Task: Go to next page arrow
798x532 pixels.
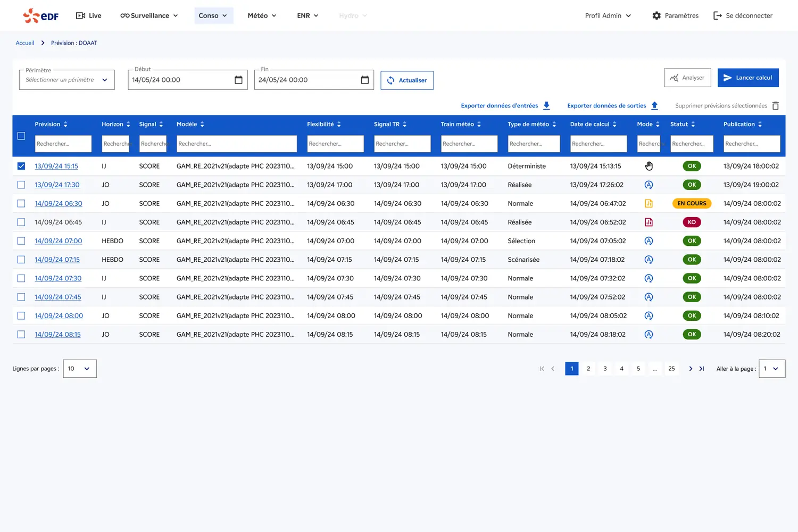Action: coord(691,369)
